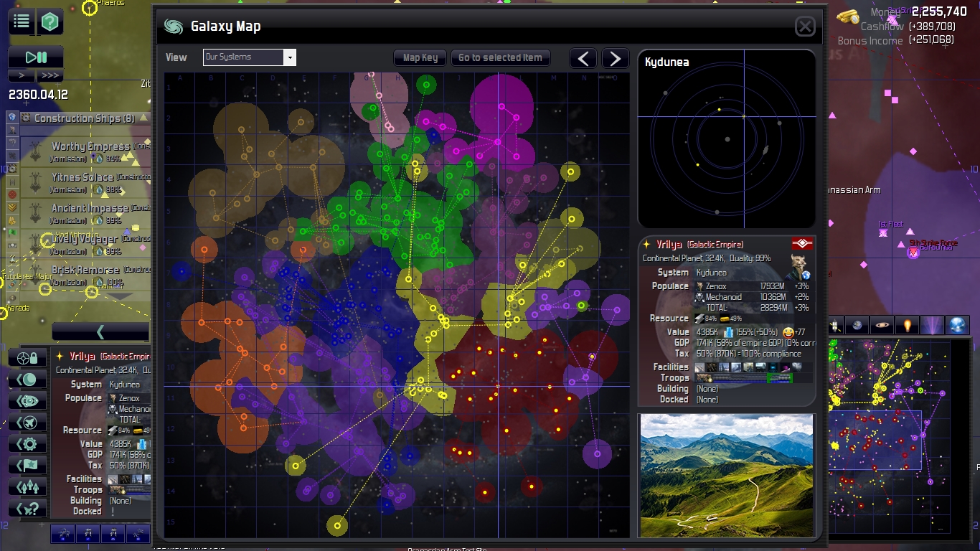
Task: Cycle through bases eye-shaped icon
Action: tap(27, 400)
